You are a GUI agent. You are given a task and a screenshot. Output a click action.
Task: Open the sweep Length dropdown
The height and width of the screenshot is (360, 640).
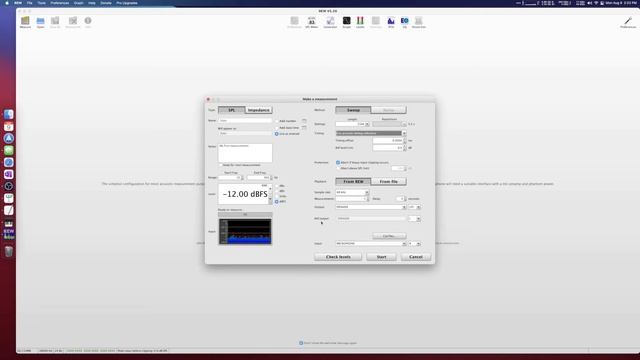coord(353,124)
